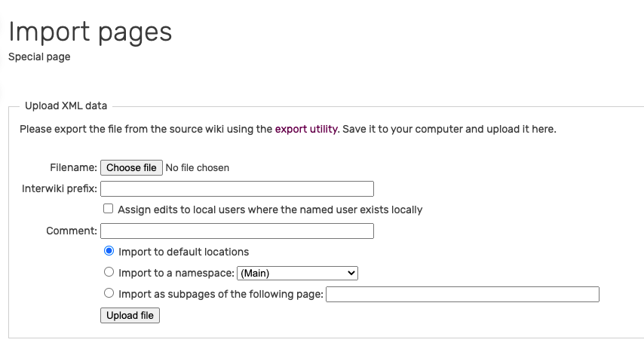Open the export utility link
This screenshot has width=644, height=358.
(307, 129)
